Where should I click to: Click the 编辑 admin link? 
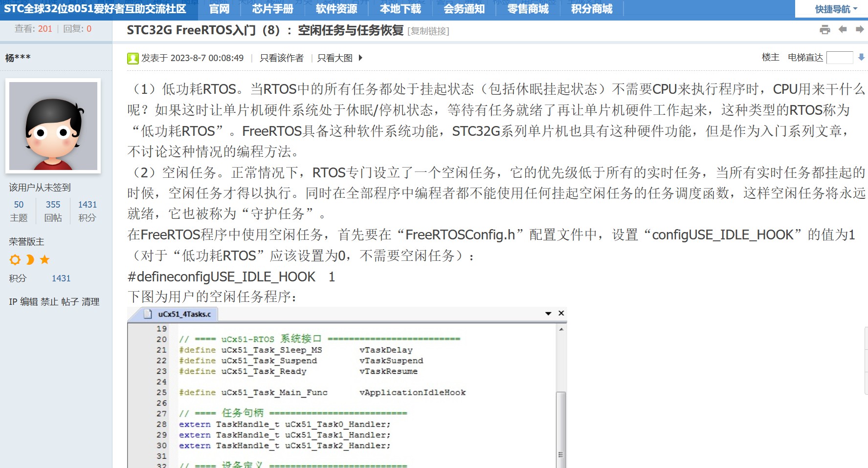(29, 302)
